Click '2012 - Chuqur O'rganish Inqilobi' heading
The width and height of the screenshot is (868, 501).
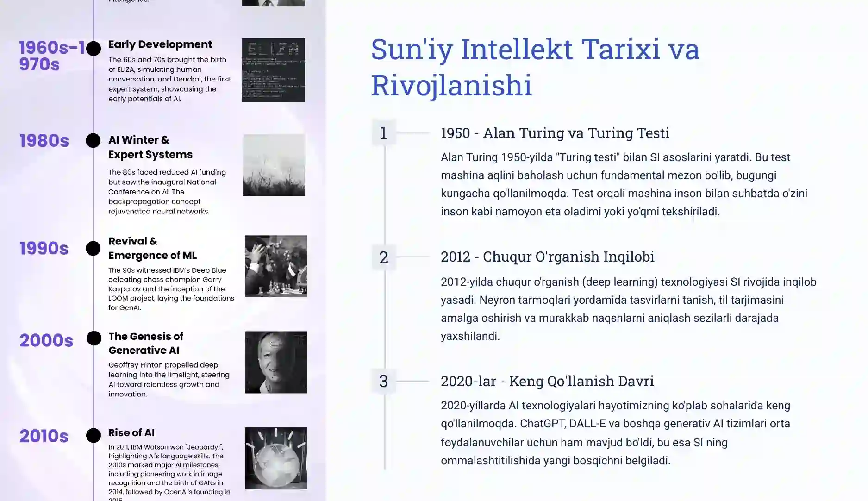(548, 257)
